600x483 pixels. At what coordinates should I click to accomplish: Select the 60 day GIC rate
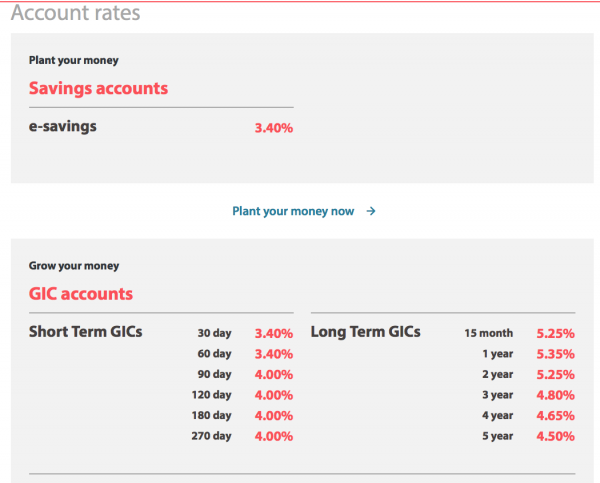tap(273, 354)
